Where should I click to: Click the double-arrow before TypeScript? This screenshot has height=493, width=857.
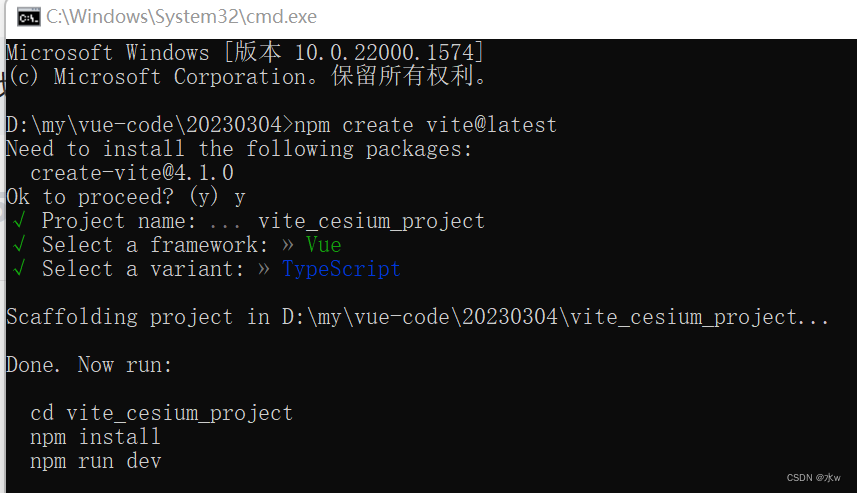coord(264,269)
